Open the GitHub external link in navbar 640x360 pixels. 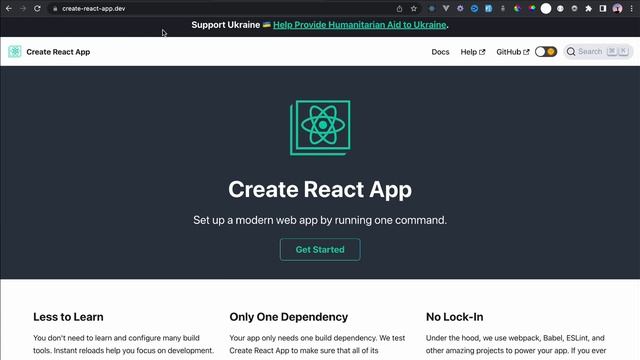pyautogui.click(x=513, y=52)
